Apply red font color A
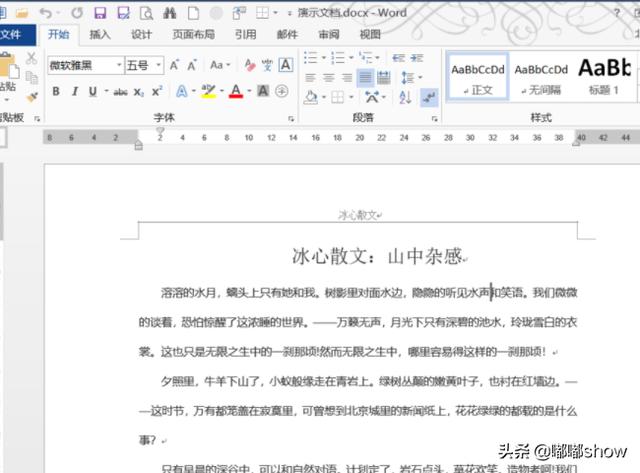This screenshot has height=473, width=640. 236,91
